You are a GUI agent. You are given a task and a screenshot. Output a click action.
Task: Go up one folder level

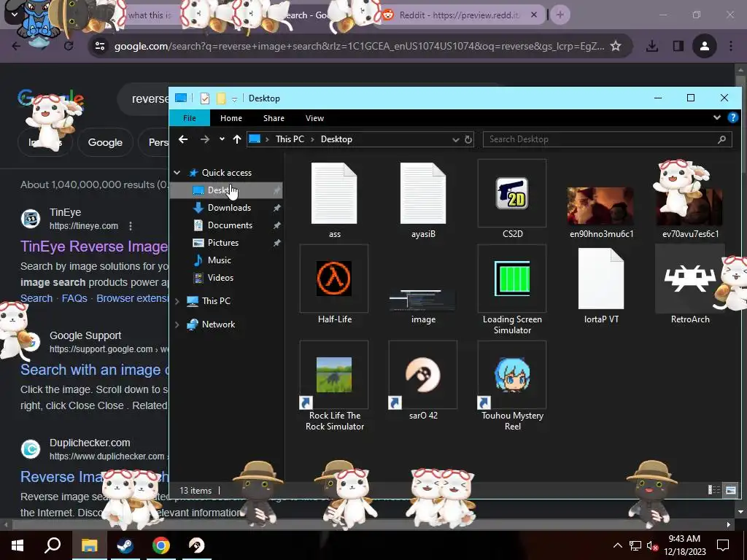coord(237,139)
